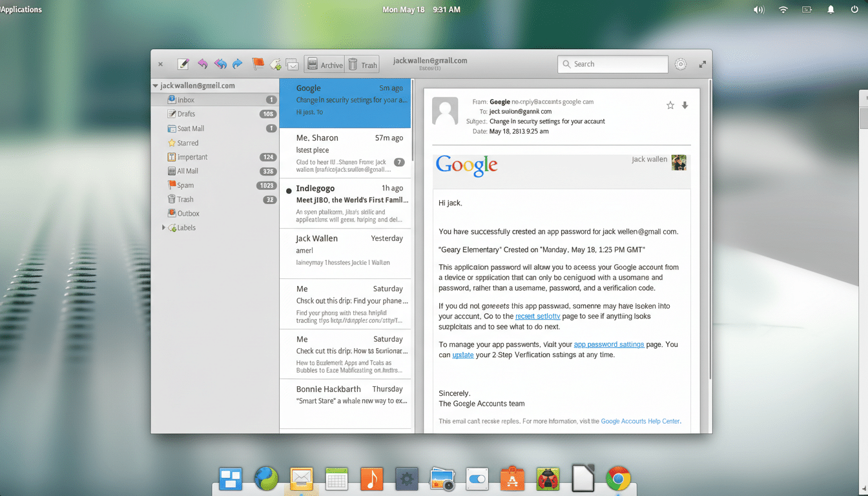Viewport: 868px width, 496px height.
Task: Archive the selected conversation
Action: 324,64
